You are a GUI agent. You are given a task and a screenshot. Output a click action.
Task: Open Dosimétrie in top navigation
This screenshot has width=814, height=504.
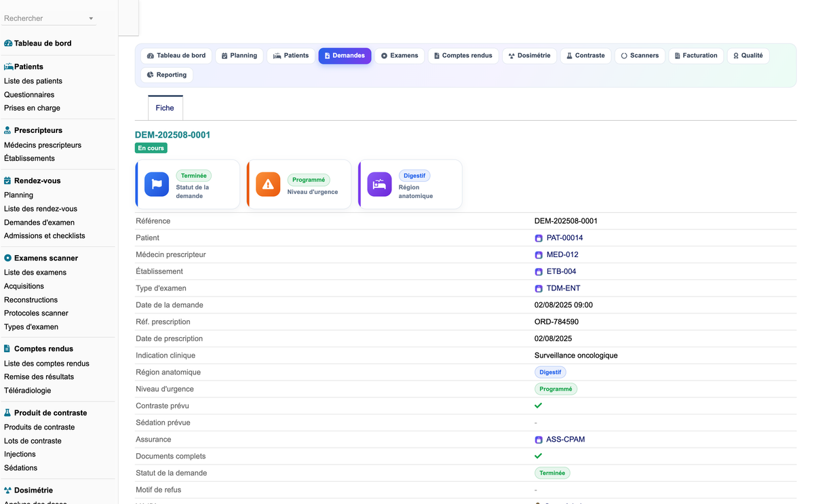tap(530, 56)
